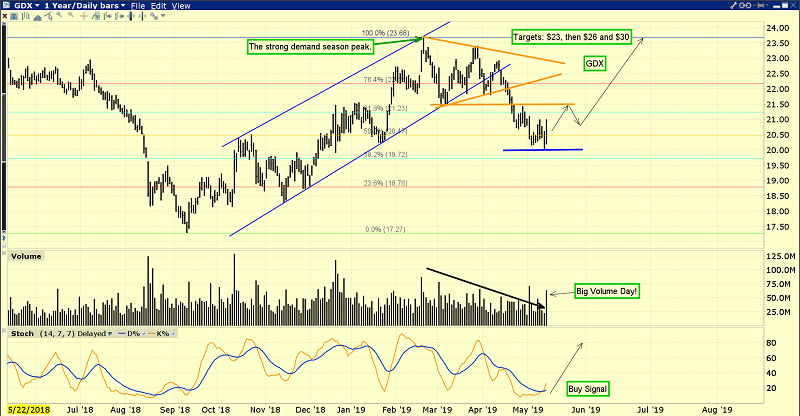The width and height of the screenshot is (800, 416).
Task: Click the chain link icon in title bar
Action: point(745,5)
